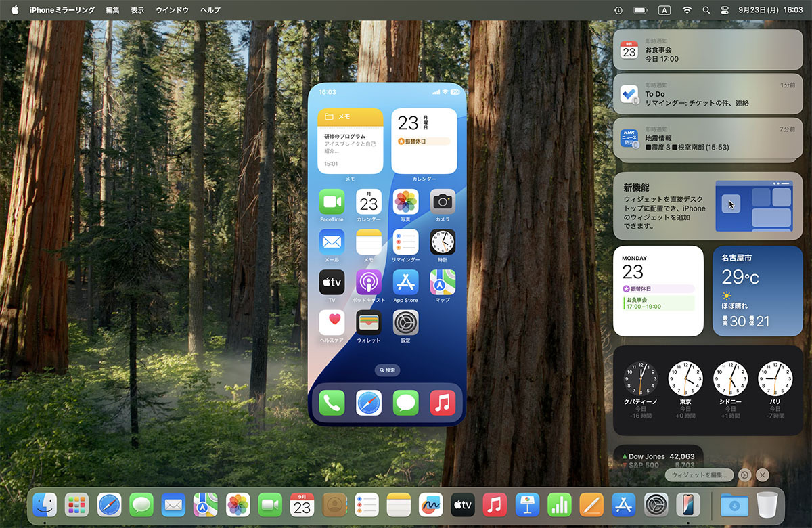
Task: Click the ウィジェットを編集… button
Action: coord(699,475)
